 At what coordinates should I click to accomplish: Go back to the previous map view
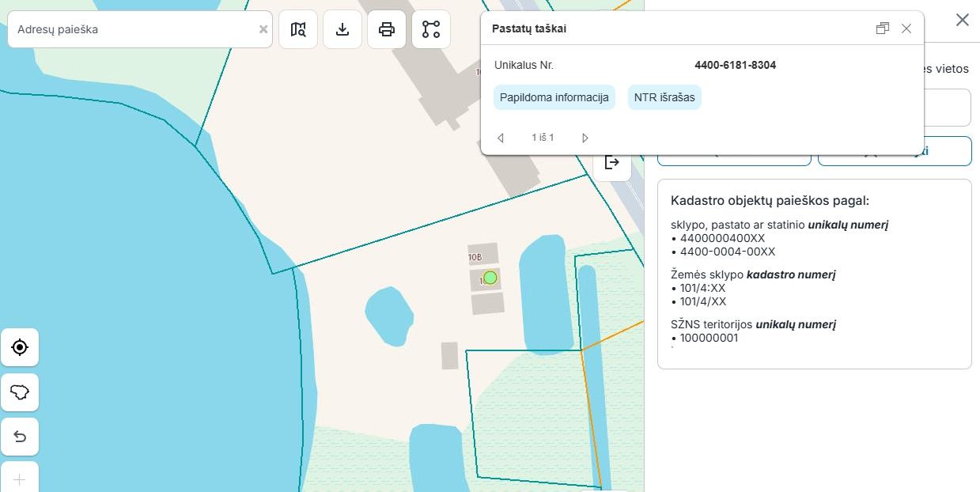[x=20, y=437]
